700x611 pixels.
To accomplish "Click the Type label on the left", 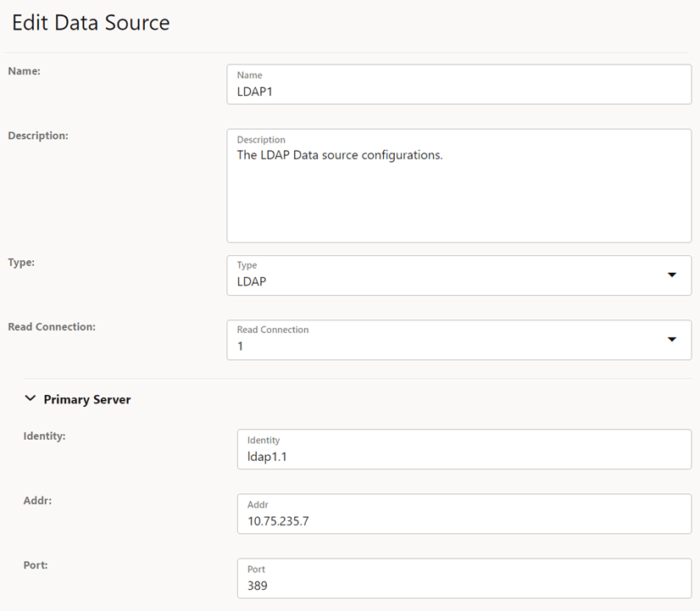I will (21, 262).
